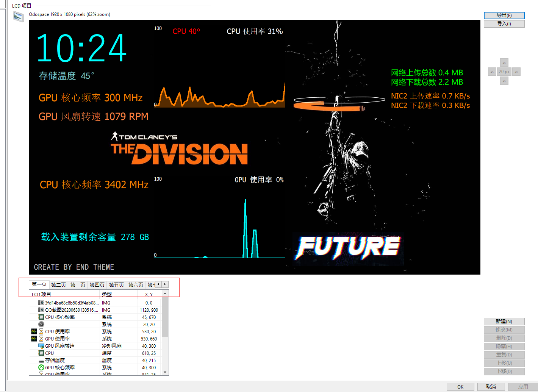The height and width of the screenshot is (392, 538).
Task: Switch to the 第二页 tab
Action: click(x=58, y=285)
